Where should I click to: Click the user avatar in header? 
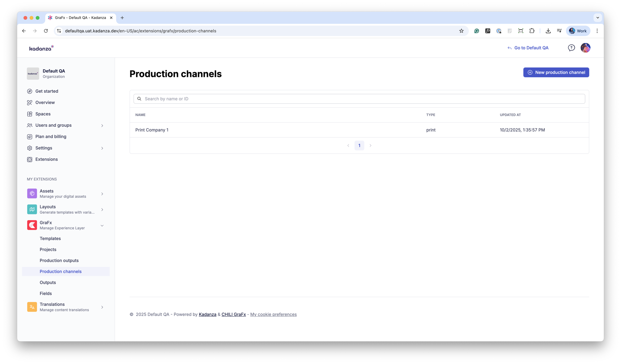[585, 48]
